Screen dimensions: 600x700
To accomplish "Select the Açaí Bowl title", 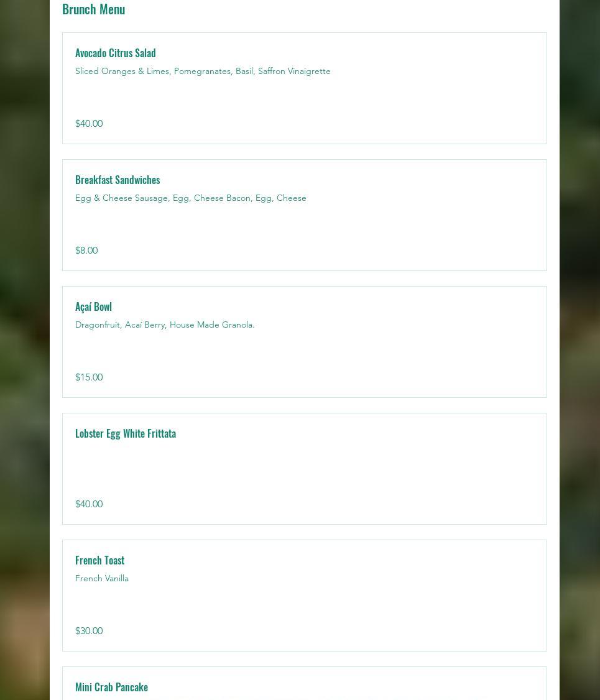I will 93,306.
